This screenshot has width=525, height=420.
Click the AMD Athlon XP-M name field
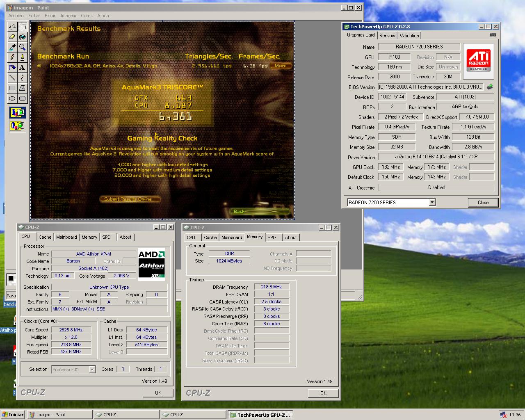94,254
